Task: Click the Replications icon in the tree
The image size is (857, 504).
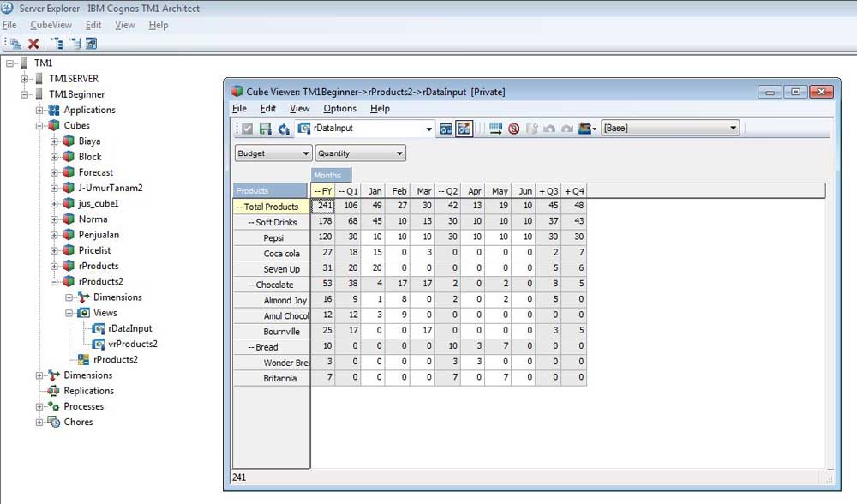Action: click(x=53, y=391)
